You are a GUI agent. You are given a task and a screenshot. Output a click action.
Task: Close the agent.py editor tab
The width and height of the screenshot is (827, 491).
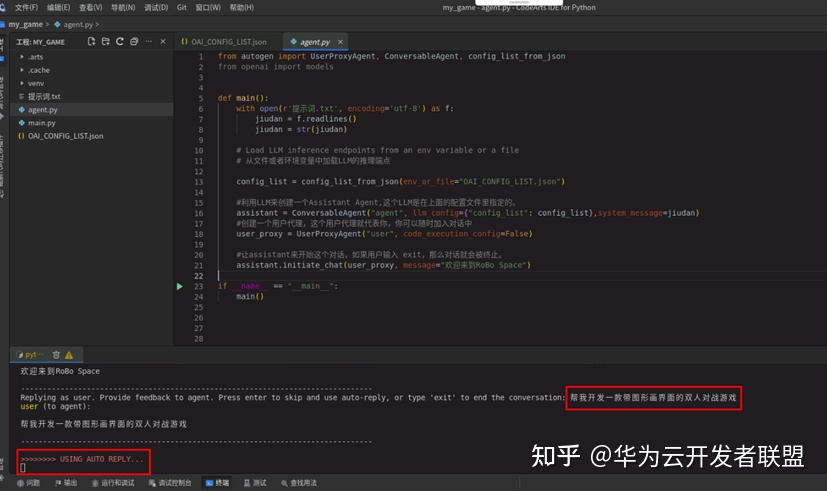tap(341, 42)
